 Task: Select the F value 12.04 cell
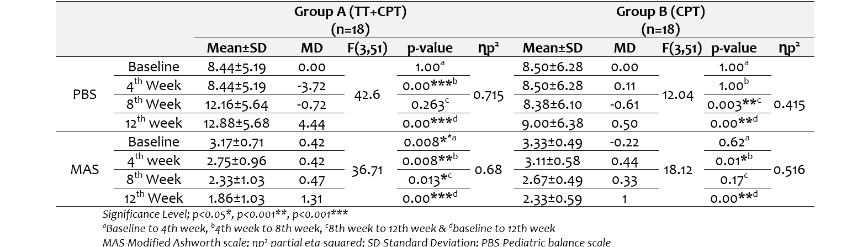pos(678,95)
